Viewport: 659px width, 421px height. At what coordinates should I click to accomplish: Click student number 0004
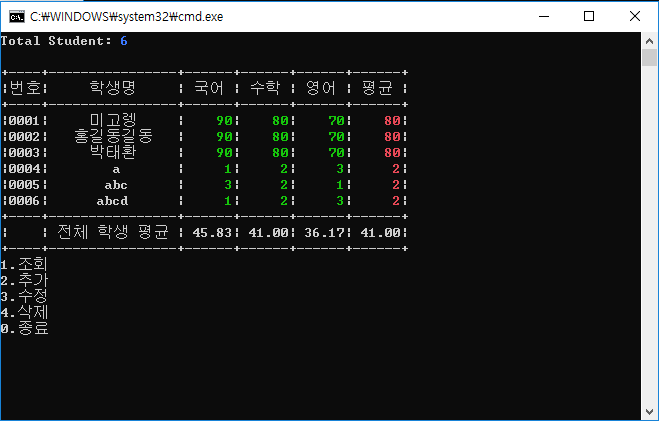click(x=24, y=169)
